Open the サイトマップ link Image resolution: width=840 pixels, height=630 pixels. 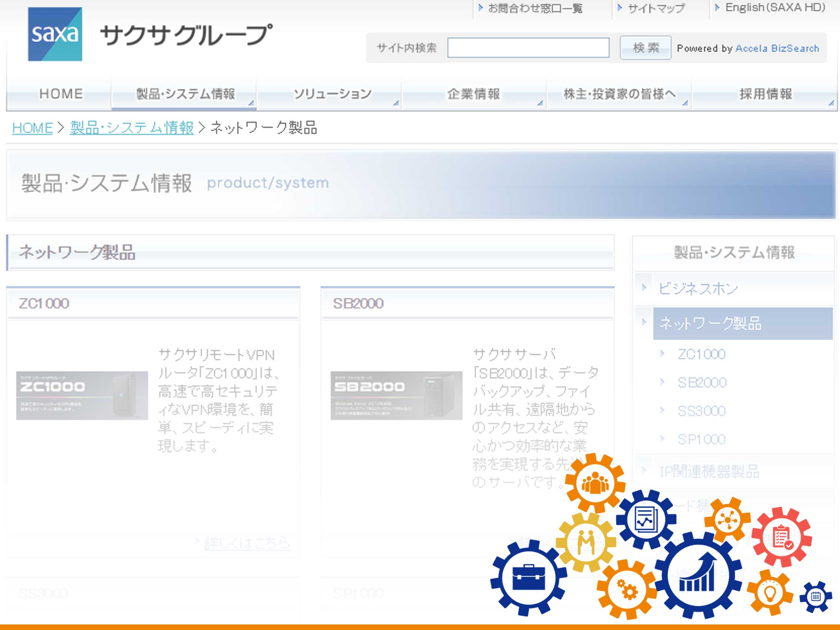pos(656,8)
